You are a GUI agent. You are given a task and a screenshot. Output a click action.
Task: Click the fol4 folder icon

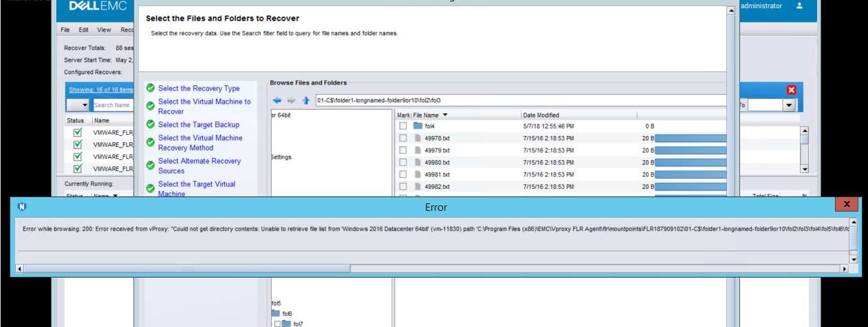[x=417, y=126]
